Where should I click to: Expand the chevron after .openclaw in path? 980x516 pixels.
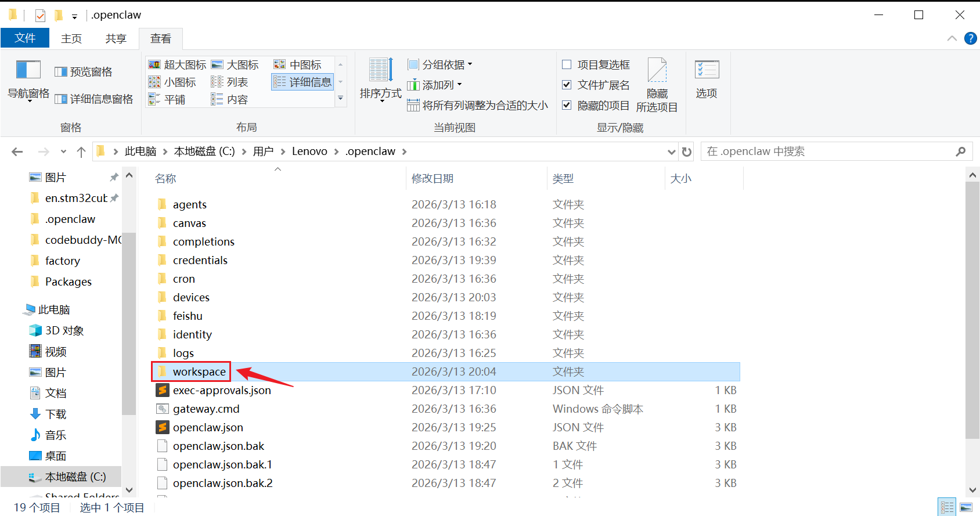[404, 151]
